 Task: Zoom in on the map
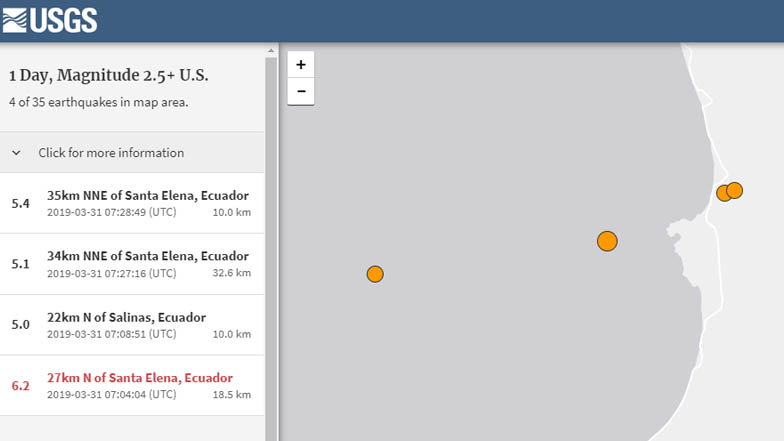301,64
